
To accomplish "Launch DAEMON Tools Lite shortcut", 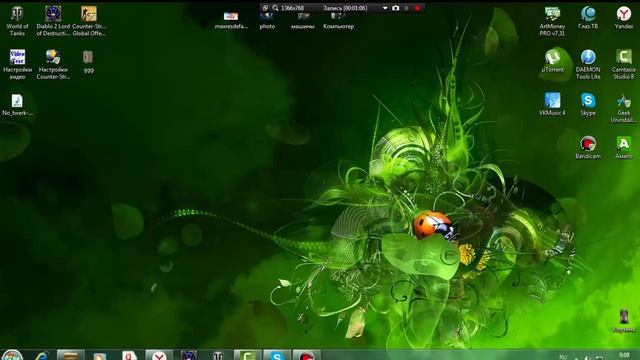I will click(588, 64).
